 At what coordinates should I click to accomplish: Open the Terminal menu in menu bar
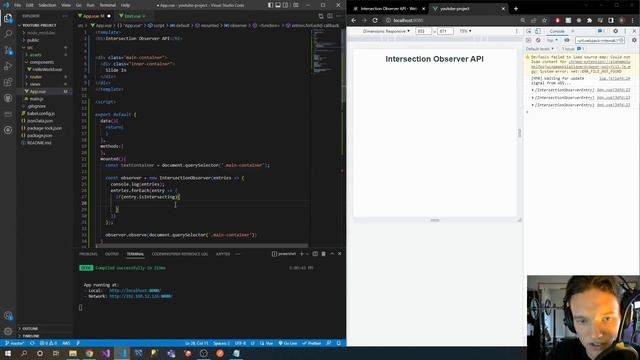[108, 5]
